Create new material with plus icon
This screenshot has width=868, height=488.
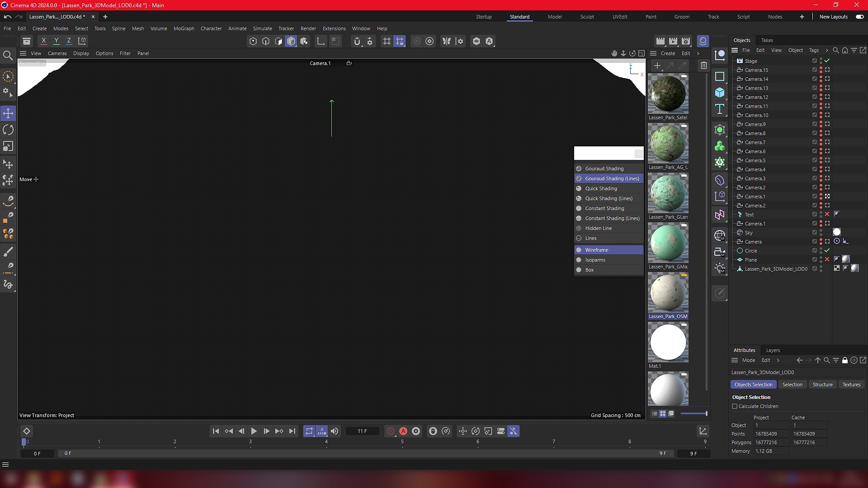pos(657,66)
